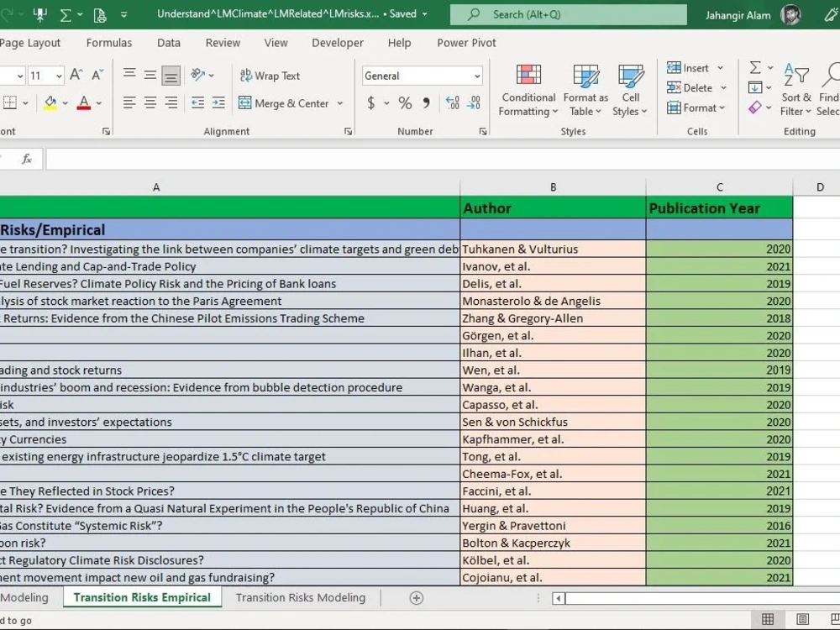Increase font size with the larger A
The height and width of the screenshot is (630, 840).
point(76,75)
